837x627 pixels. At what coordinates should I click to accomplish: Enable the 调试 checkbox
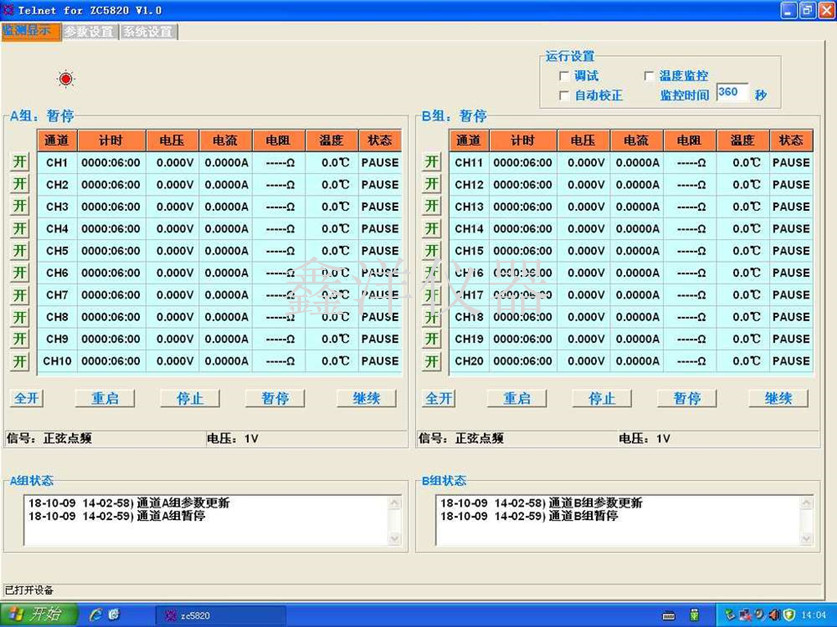click(564, 76)
